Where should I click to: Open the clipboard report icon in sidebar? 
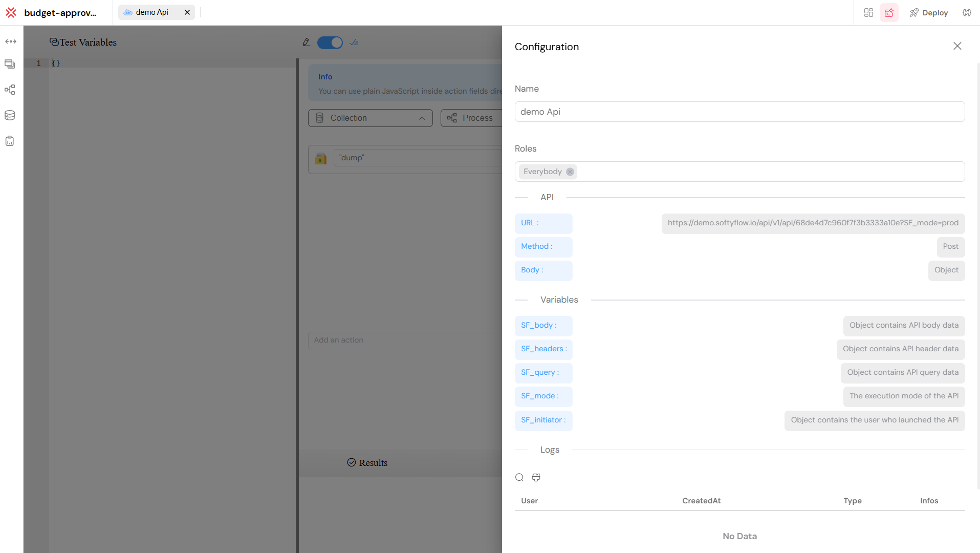[9, 141]
